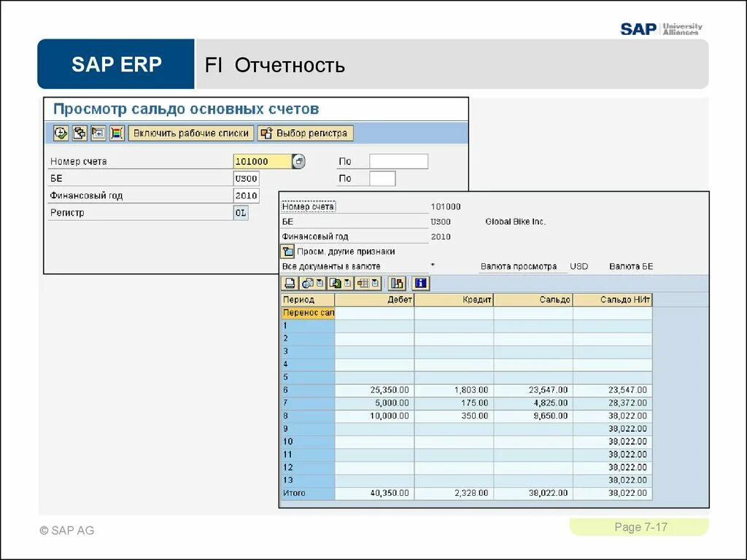Viewport: 747px width, 560px height.
Task: Click total credit 2,328.00
Action: (454, 493)
